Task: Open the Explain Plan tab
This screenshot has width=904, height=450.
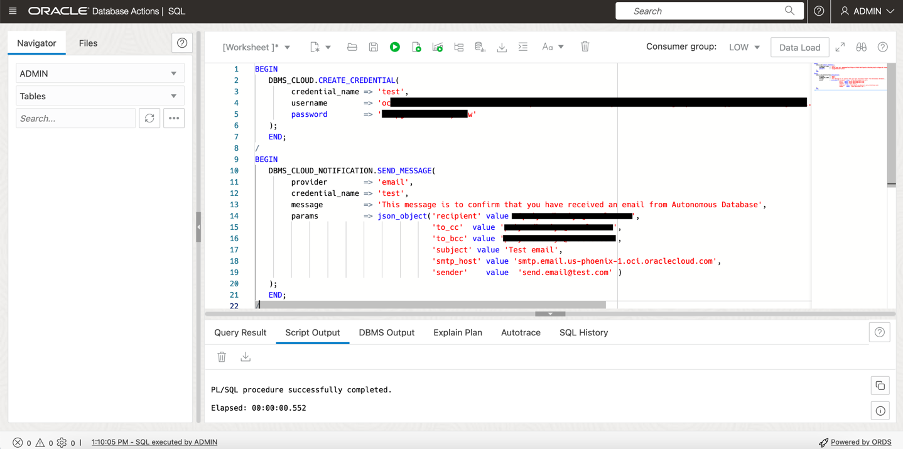Action: (458, 332)
